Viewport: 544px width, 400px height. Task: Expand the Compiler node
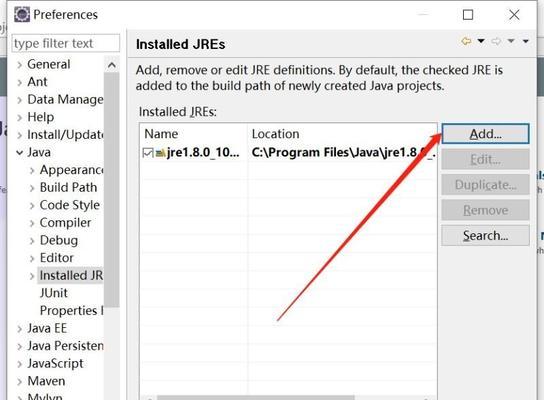[x=32, y=223]
